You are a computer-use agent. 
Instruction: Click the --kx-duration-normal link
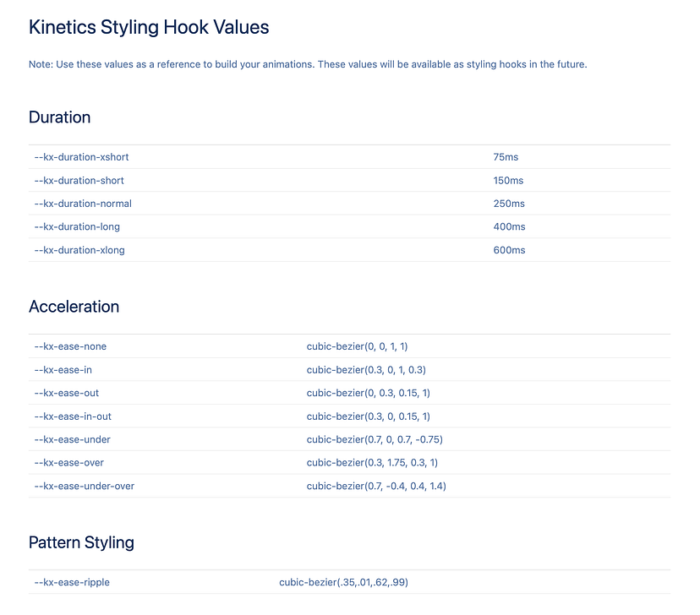[82, 204]
